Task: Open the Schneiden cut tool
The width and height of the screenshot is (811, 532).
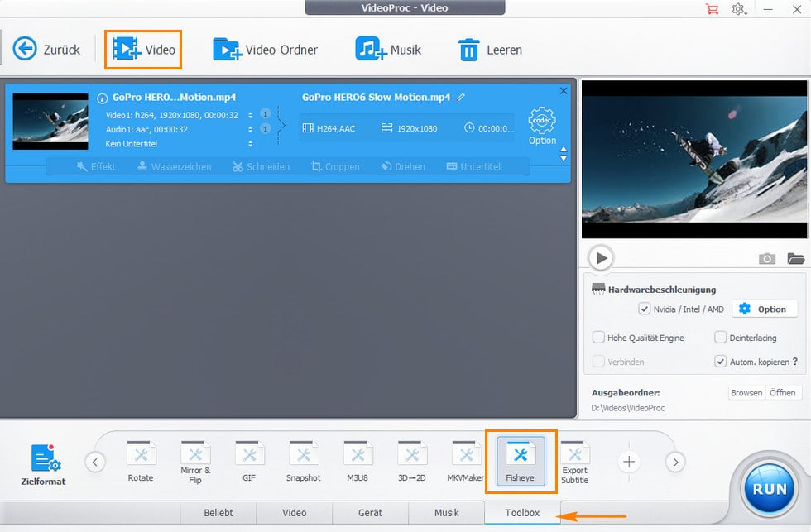Action: click(261, 166)
